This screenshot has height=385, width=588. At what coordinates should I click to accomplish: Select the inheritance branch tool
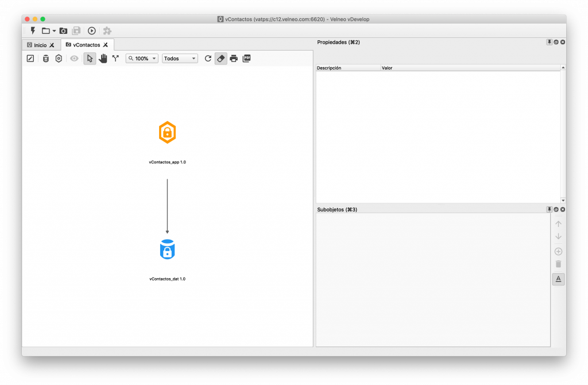[115, 59]
